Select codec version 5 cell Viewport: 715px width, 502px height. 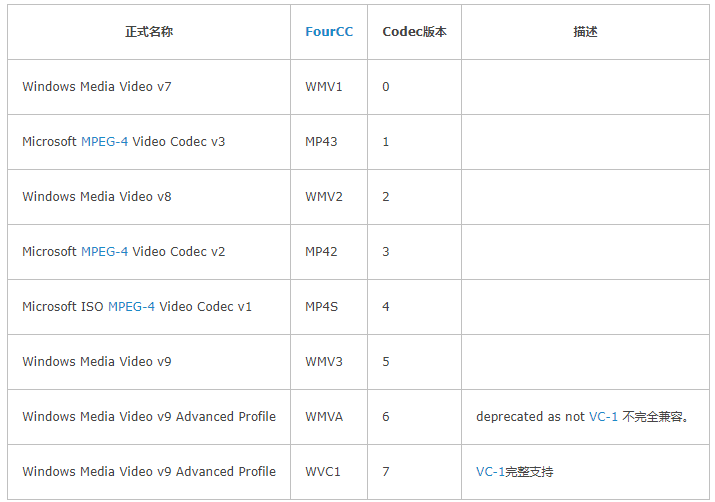414,362
